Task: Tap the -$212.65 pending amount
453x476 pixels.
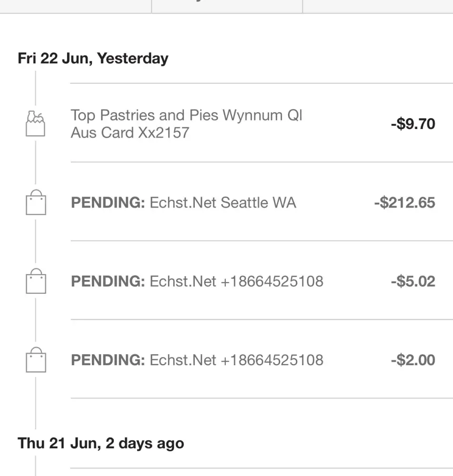Action: [404, 203]
